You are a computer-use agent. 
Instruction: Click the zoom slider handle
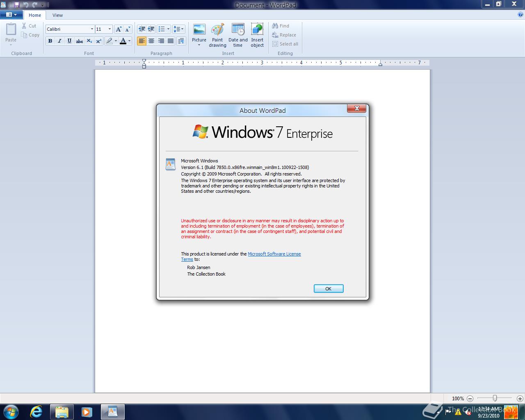pos(495,398)
